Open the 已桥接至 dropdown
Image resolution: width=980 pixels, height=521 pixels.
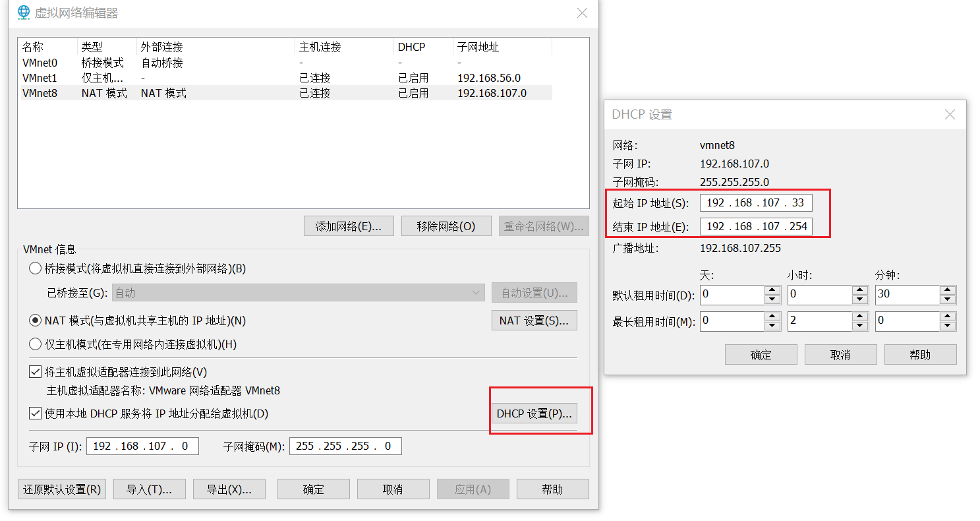tap(299, 293)
